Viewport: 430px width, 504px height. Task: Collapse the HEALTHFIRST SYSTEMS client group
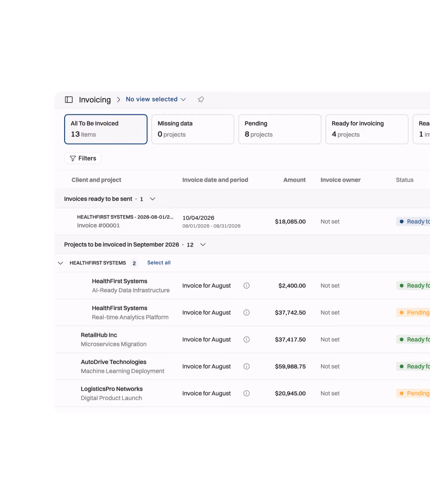(x=60, y=263)
